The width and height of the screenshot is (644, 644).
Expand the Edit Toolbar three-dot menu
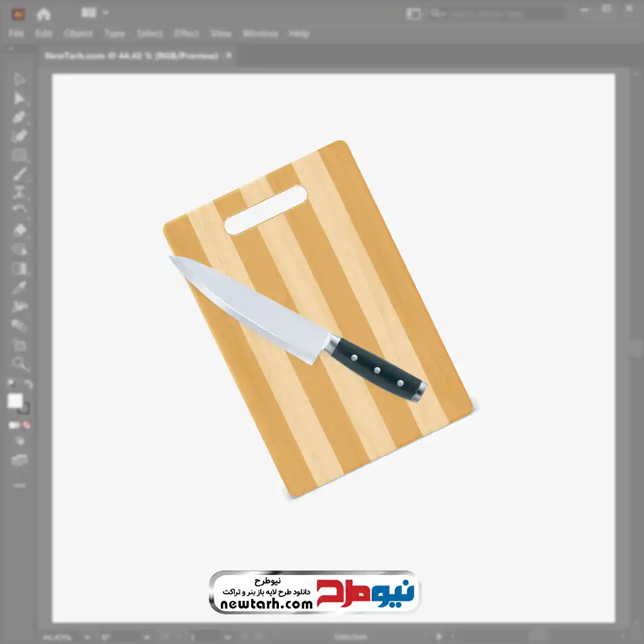pos(19,484)
